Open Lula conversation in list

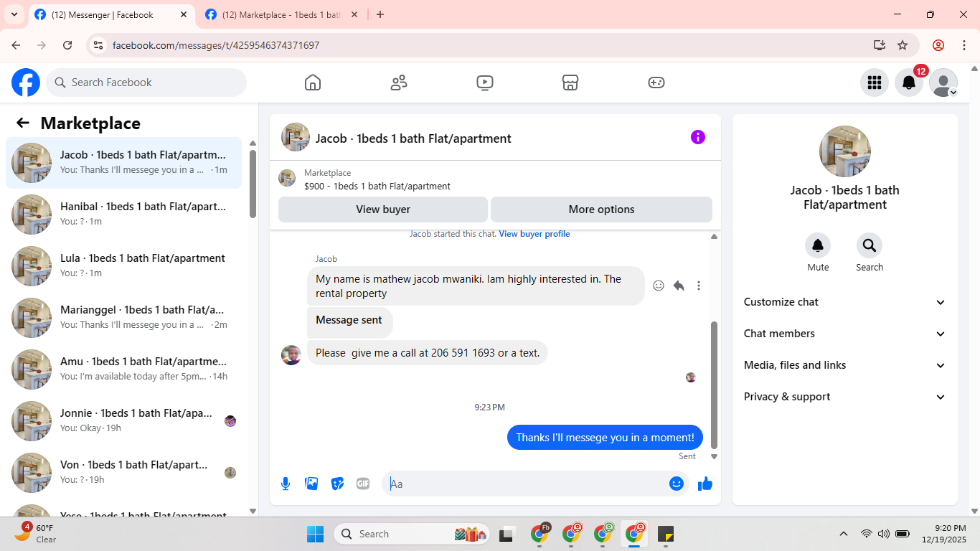tap(123, 266)
